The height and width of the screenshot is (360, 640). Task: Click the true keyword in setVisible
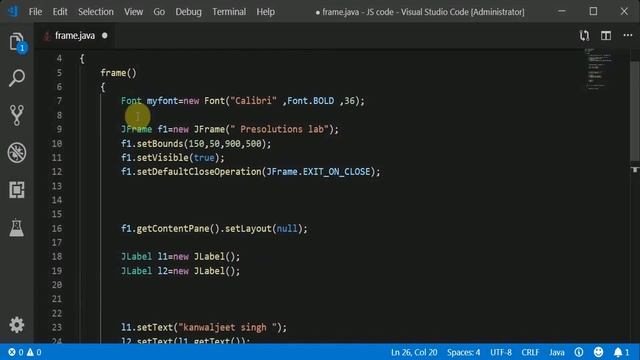[x=204, y=158]
